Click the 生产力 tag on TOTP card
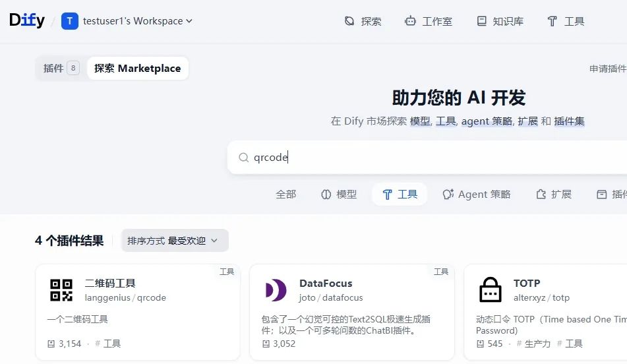 [533, 344]
